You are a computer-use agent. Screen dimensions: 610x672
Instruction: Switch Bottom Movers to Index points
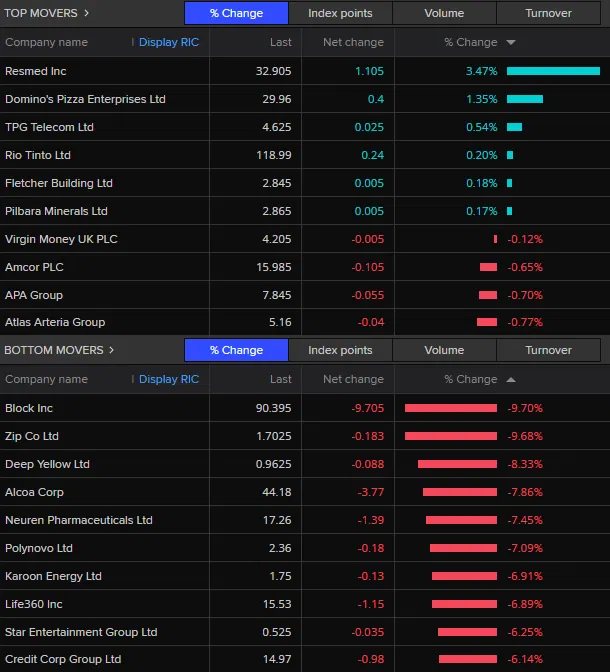pos(340,350)
